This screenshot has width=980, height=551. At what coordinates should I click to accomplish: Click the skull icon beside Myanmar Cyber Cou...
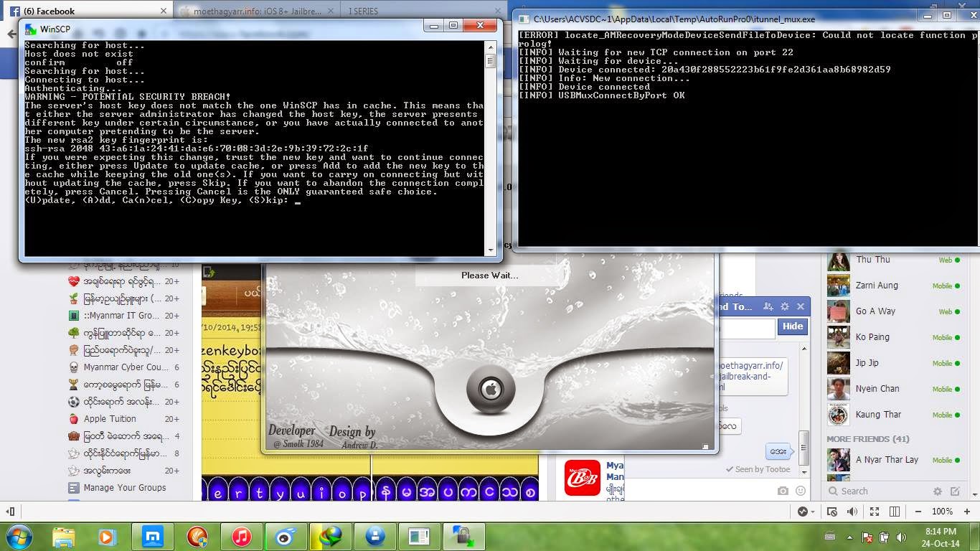[73, 367]
